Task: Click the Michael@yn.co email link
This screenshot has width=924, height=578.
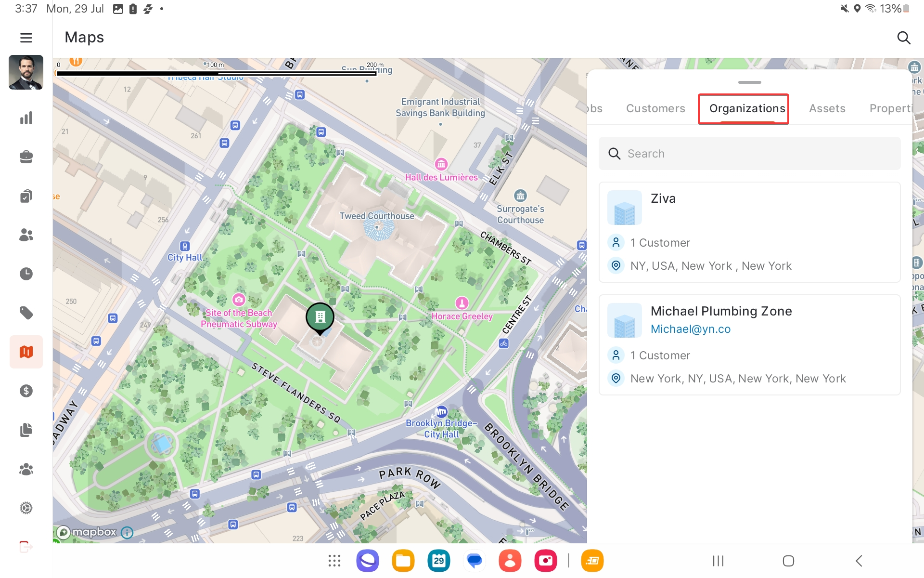Action: [690, 329]
